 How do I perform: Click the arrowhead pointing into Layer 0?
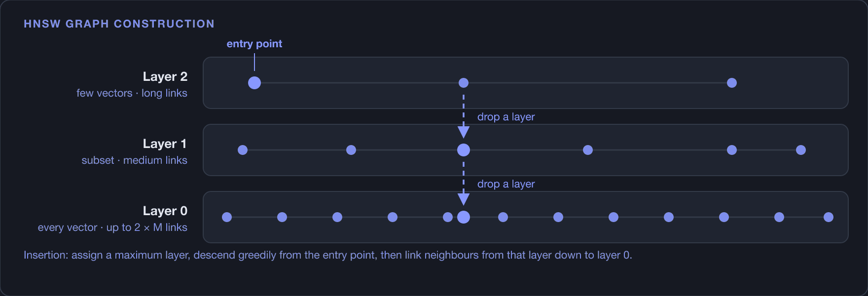coord(463,199)
